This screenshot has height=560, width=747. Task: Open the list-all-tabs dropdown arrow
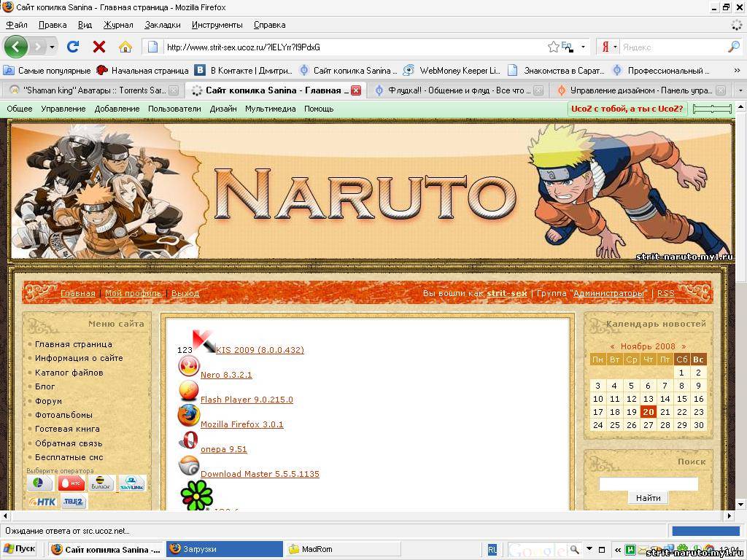click(x=740, y=90)
